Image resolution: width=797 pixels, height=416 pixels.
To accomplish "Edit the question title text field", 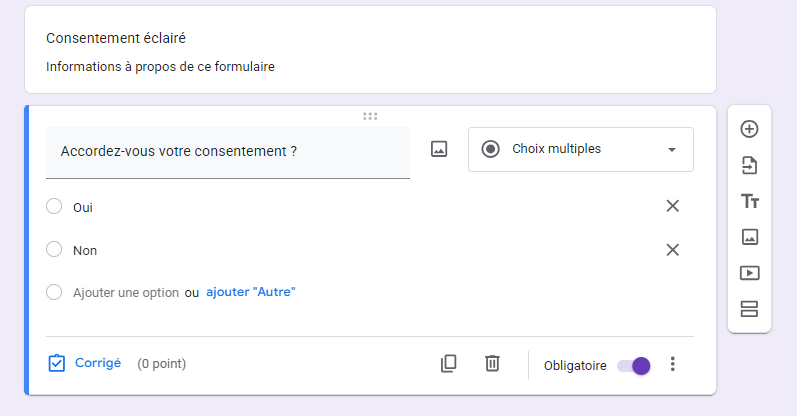I will [228, 152].
